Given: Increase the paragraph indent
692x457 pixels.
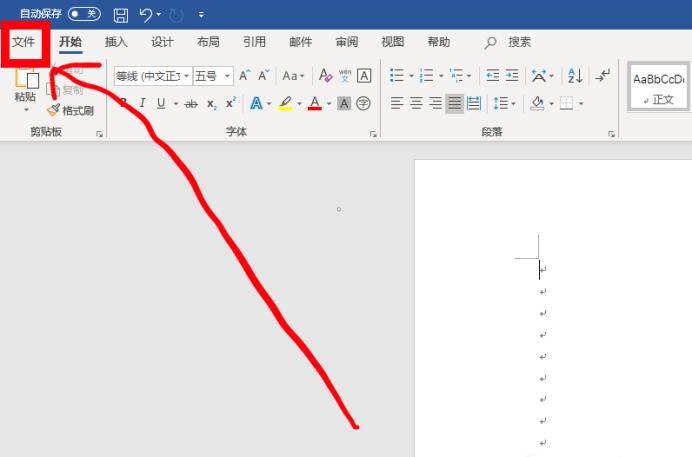Looking at the screenshot, I should 512,75.
